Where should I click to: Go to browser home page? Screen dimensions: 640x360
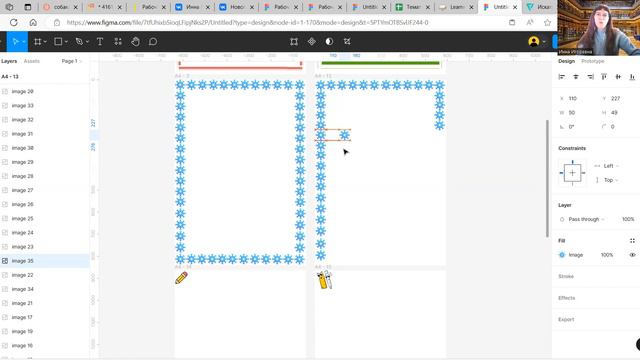[x=33, y=22]
